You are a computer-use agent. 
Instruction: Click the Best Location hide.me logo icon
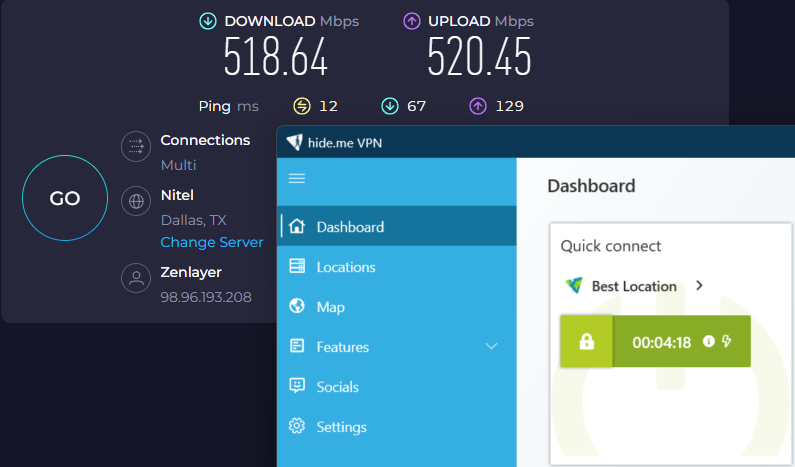pos(574,285)
